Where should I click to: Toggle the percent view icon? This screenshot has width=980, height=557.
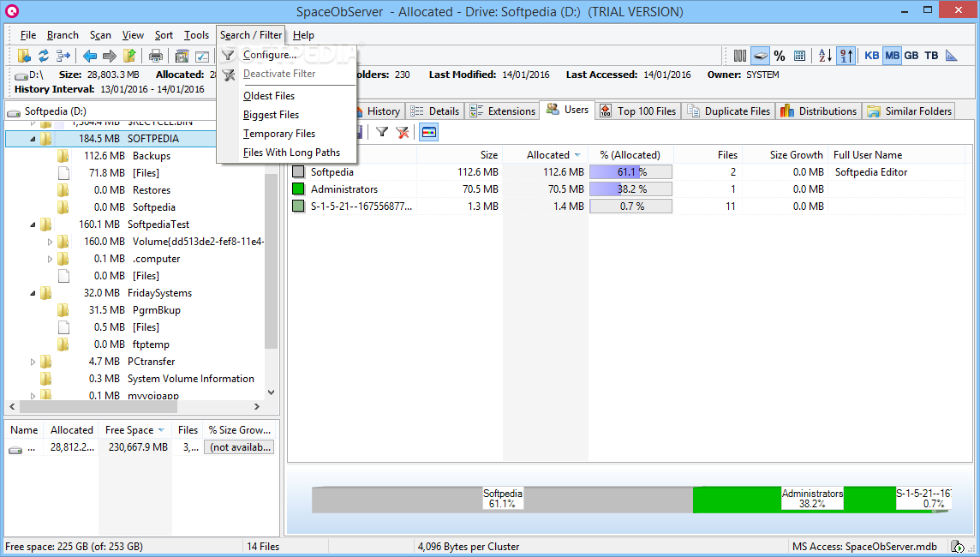(x=780, y=56)
